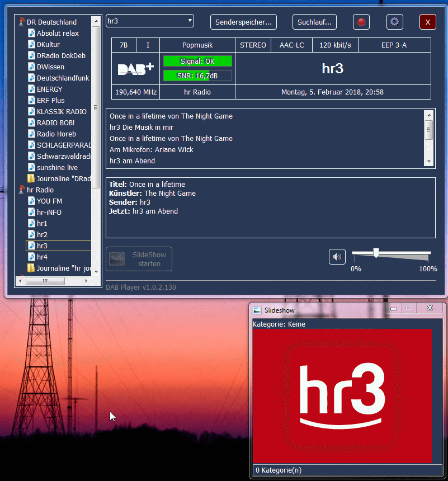Click '0 Kategorie(n)' status bar
The width and height of the screenshot is (448, 481).
click(x=348, y=470)
